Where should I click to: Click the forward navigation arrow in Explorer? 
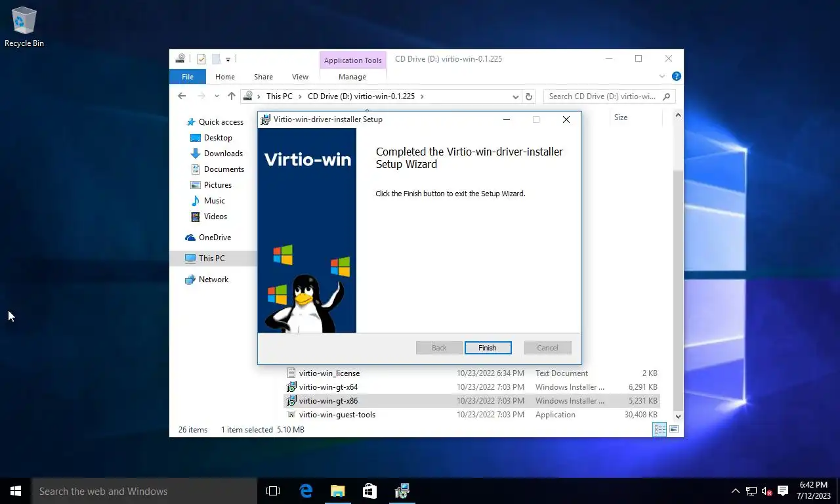201,96
